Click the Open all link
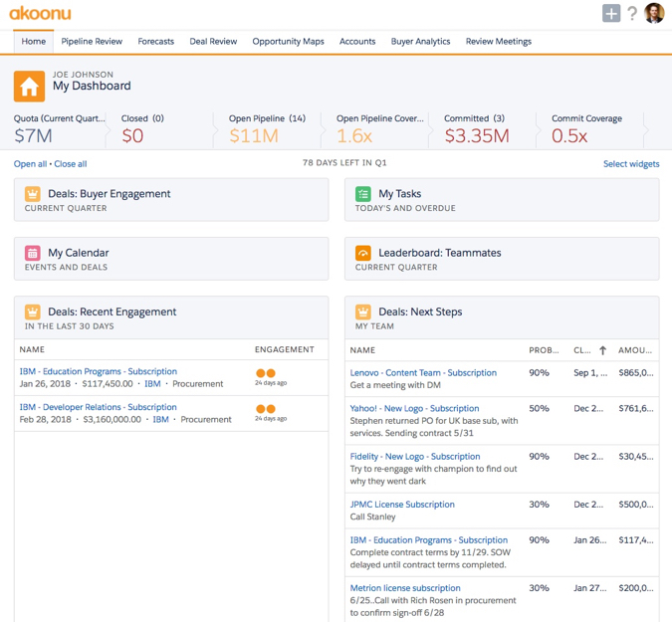 tap(30, 164)
